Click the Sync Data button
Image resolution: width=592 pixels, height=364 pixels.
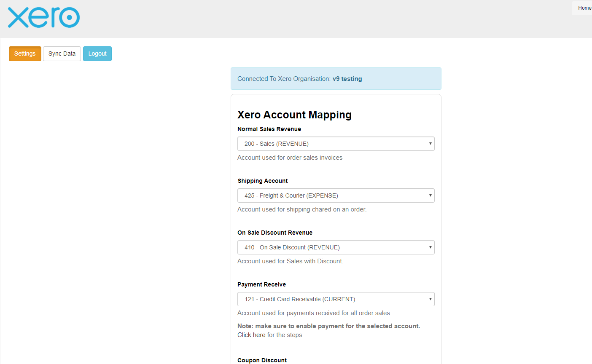(62, 54)
